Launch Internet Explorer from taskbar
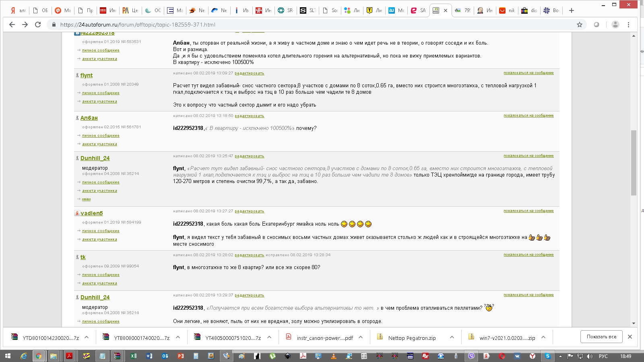Viewport: 644px width, 362px height. tap(24, 356)
